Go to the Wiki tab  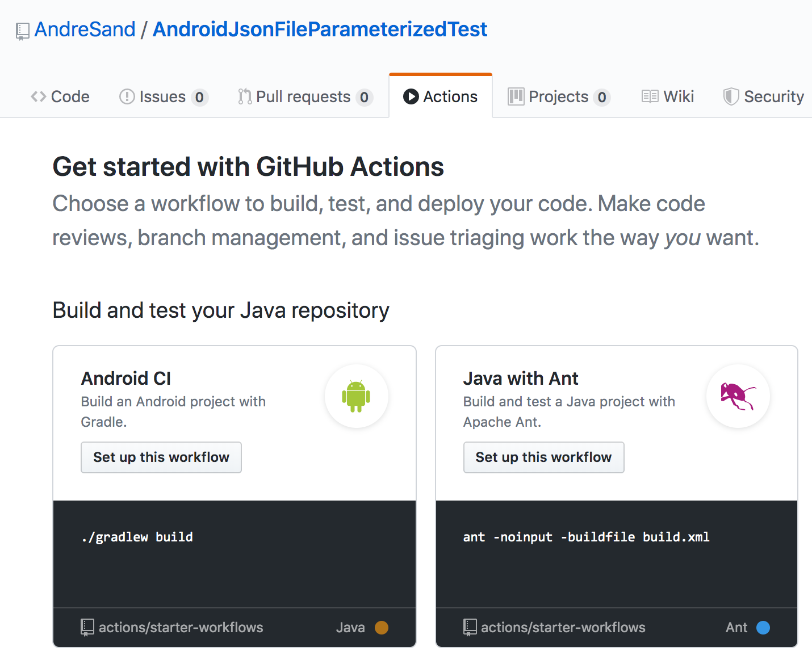pyautogui.click(x=668, y=96)
